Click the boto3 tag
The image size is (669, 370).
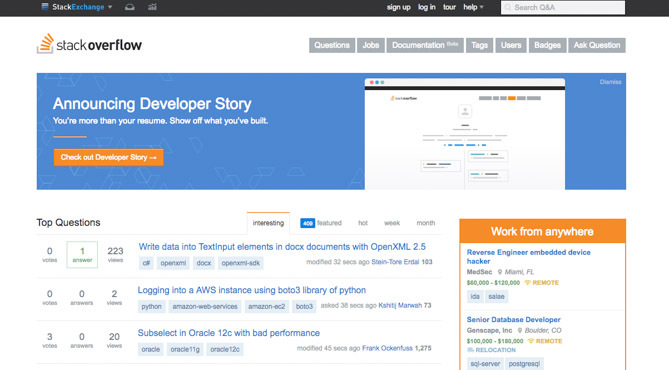point(304,306)
